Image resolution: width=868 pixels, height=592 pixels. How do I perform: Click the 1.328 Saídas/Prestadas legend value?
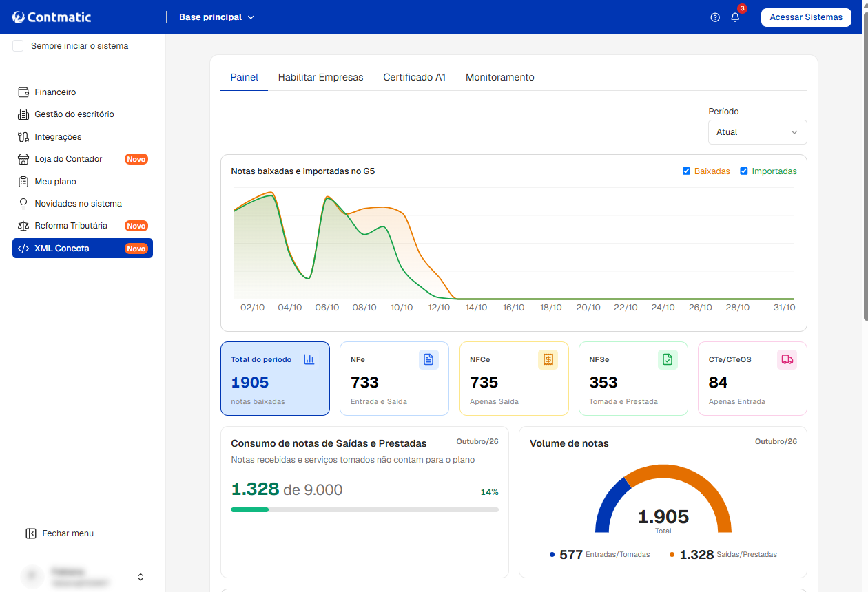pyautogui.click(x=696, y=555)
